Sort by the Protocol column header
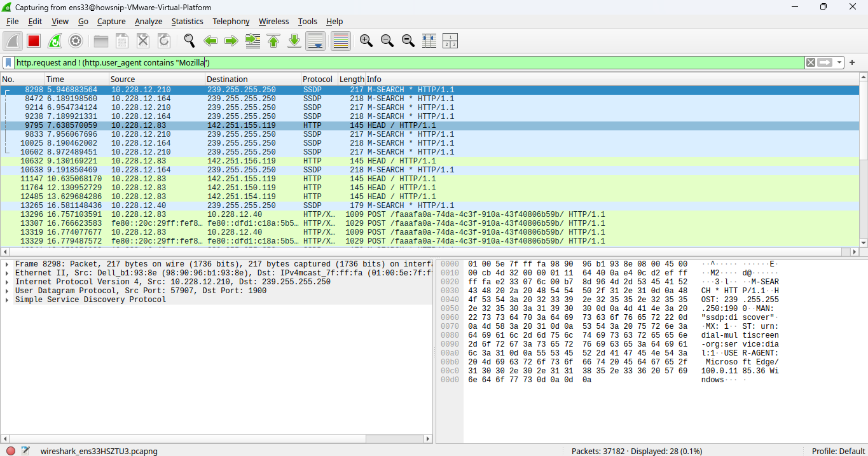This screenshot has width=868, height=456. click(x=319, y=79)
